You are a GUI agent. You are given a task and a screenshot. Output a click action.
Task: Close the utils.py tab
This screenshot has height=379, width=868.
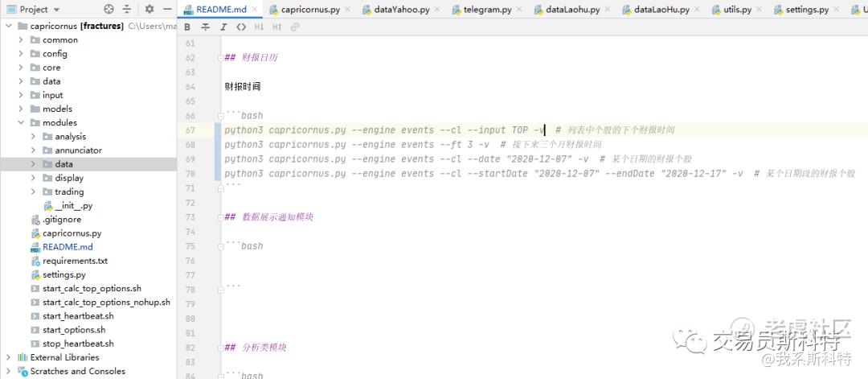click(759, 10)
